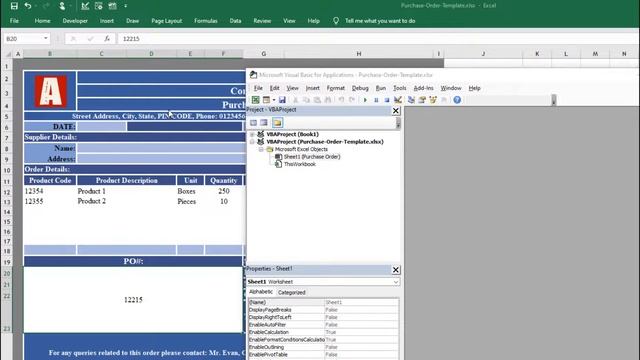Click the Object Browser icon

pos(433,100)
